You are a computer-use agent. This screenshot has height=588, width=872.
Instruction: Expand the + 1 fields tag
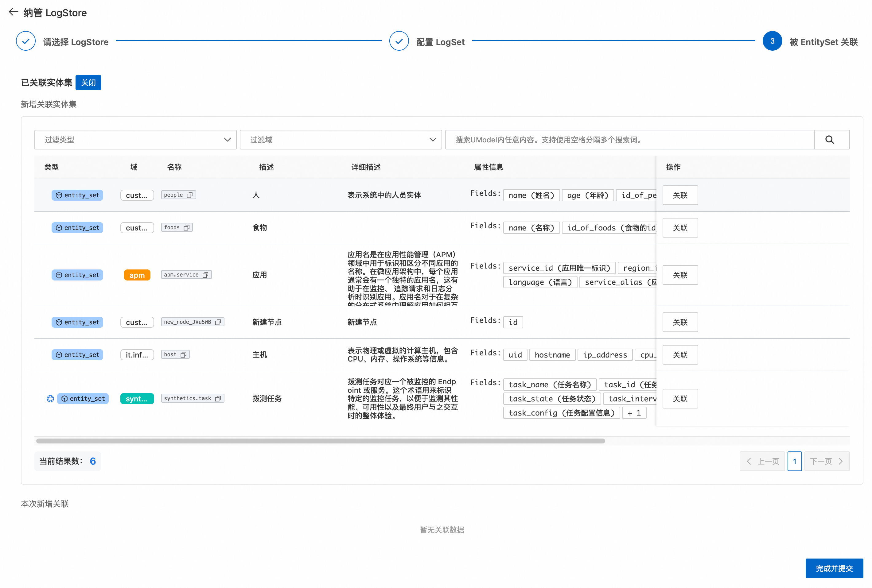point(634,413)
